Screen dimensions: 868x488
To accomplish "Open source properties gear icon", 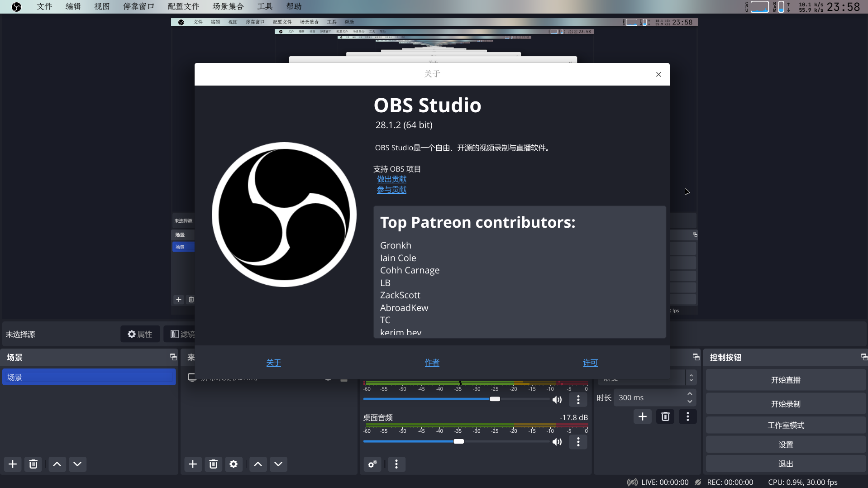I will tap(234, 464).
